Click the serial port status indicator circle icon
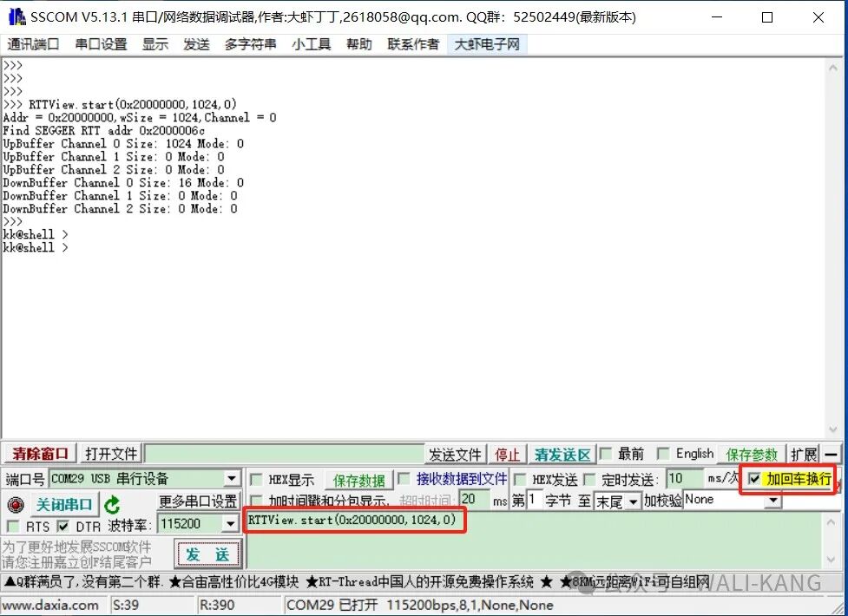Screen dimensions: 848x616 click(15, 504)
